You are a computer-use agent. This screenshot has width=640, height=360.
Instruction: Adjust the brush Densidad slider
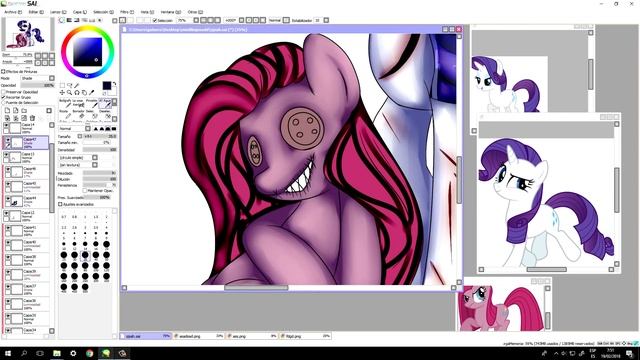pos(100,150)
